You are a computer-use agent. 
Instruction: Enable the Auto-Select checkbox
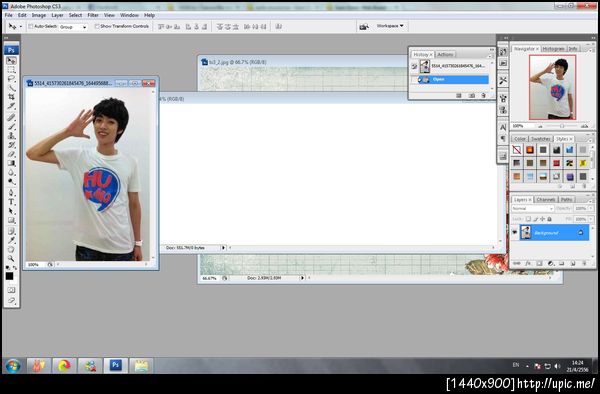[31, 26]
